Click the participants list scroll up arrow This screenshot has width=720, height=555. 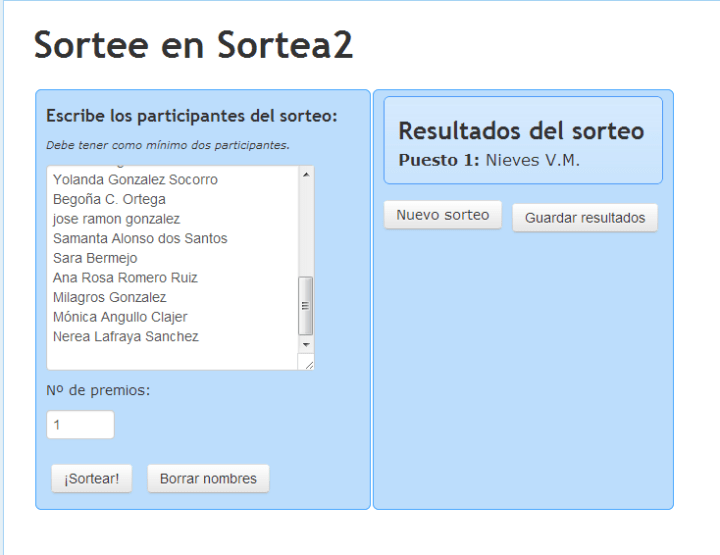point(306,174)
